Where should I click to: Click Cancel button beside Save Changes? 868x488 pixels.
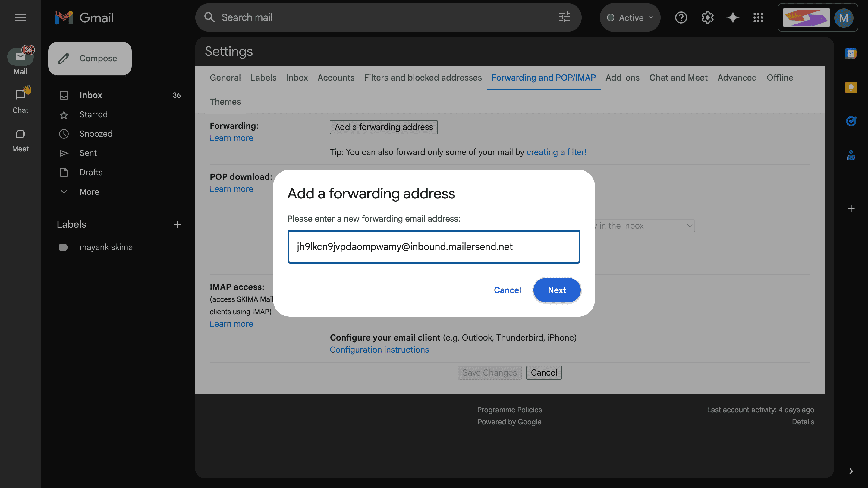tap(543, 372)
